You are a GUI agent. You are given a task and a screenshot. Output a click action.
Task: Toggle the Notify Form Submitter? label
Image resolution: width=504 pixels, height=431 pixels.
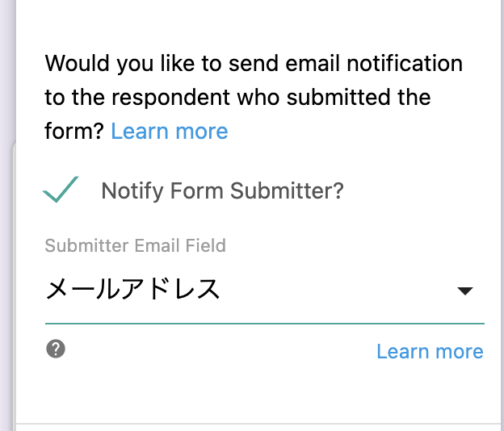(222, 190)
